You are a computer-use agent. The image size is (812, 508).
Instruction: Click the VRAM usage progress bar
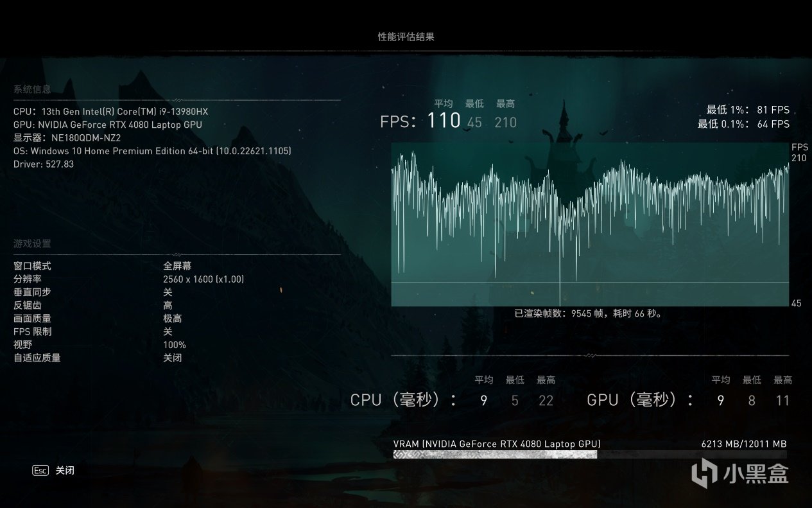coord(590,454)
